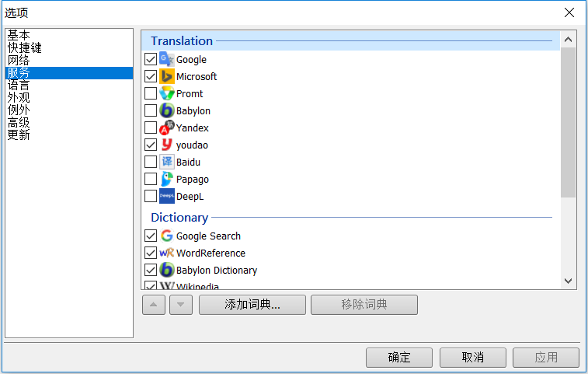
Task: Open the 例外 settings category
Action: 69,110
